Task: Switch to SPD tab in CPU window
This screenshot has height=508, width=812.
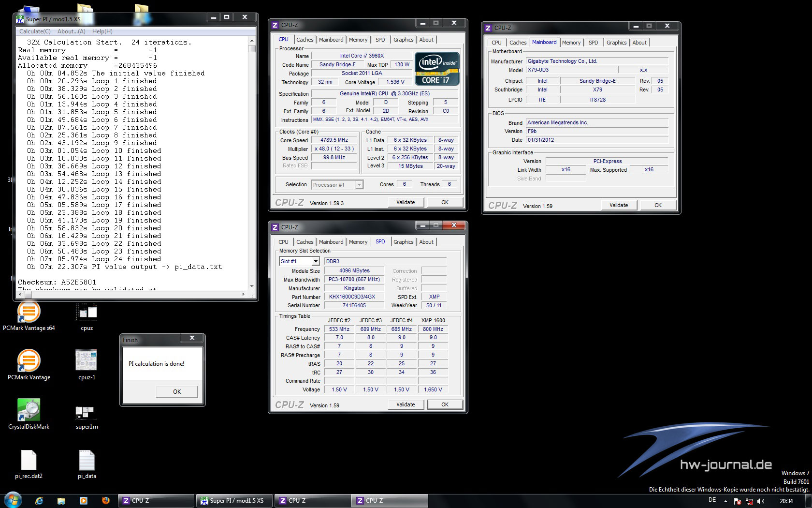Action: coord(380,40)
